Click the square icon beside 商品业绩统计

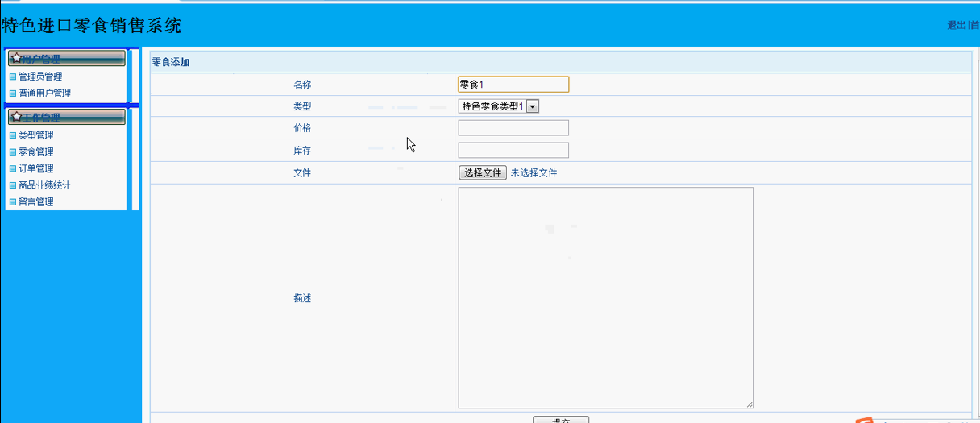click(x=13, y=185)
